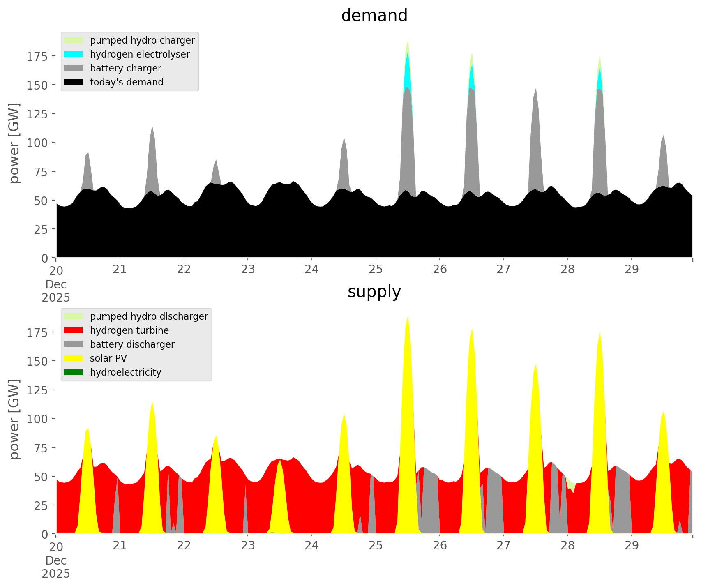This screenshot has width=701, height=588.
Task: Click the "hydroelectricity" legend label text
Action: [x=125, y=372]
